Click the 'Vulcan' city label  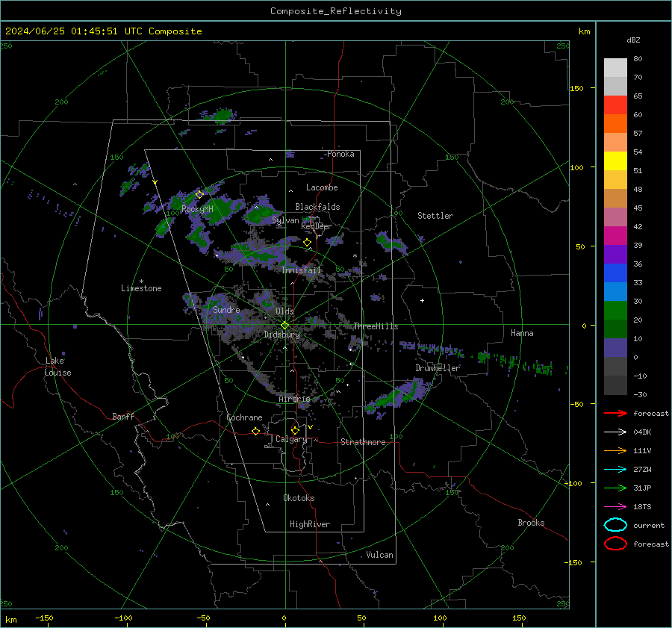(379, 555)
